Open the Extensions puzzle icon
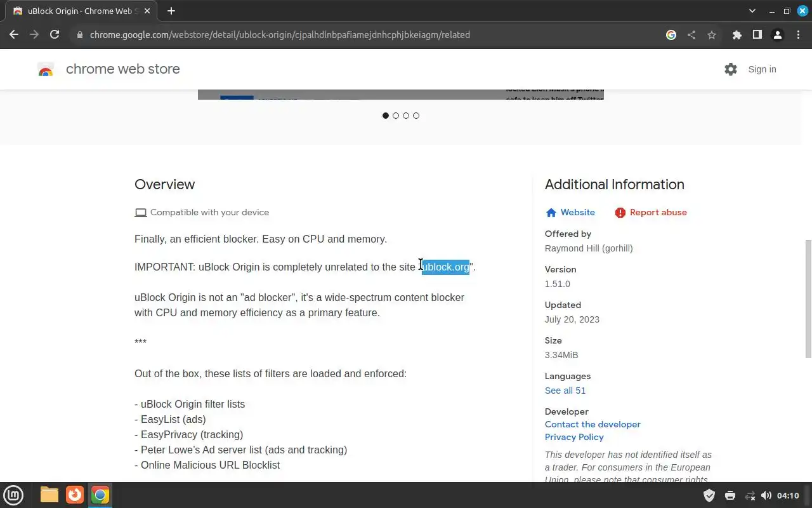 tap(737, 35)
